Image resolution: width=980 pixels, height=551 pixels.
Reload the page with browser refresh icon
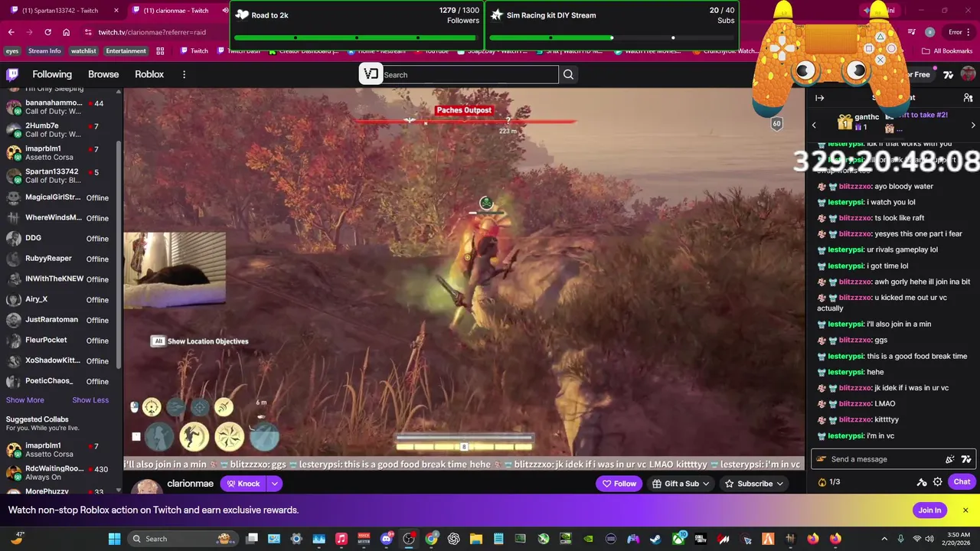pos(47,32)
